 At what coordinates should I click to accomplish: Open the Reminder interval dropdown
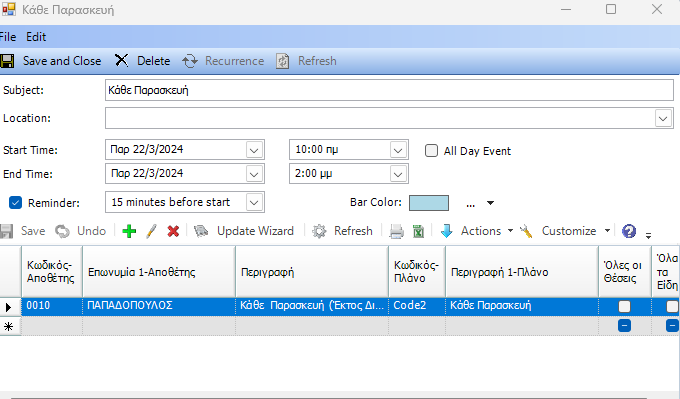point(254,203)
